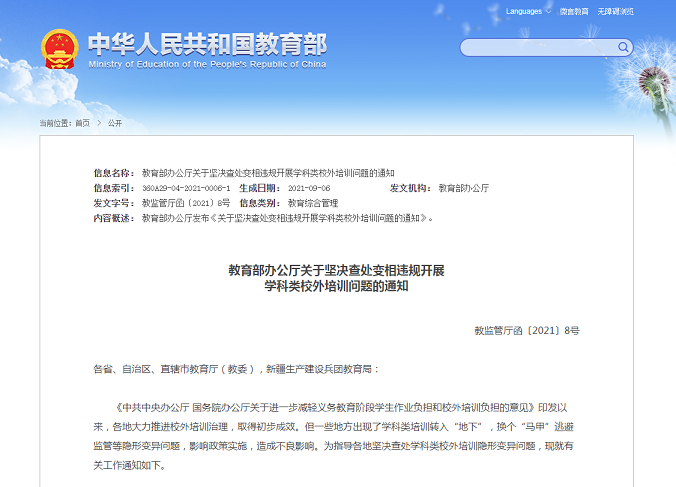Click Ministry of Education English subtitle
Image resolution: width=676 pixels, height=487 pixels.
pos(207,64)
